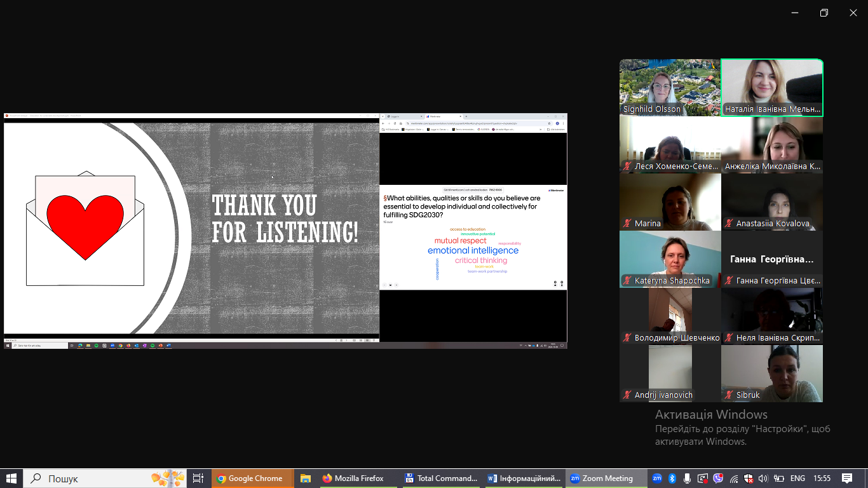Open the Task View button
Image resolution: width=868 pixels, height=488 pixels.
[198, 478]
